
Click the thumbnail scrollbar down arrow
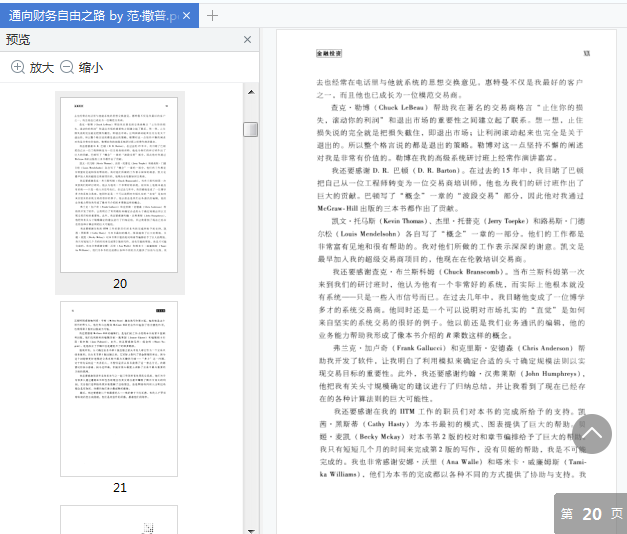[251, 530]
